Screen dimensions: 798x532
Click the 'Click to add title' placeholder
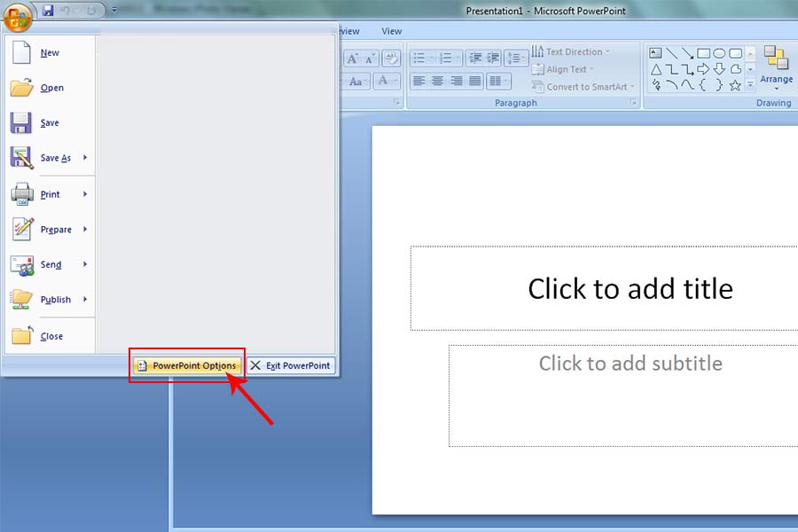click(604, 288)
